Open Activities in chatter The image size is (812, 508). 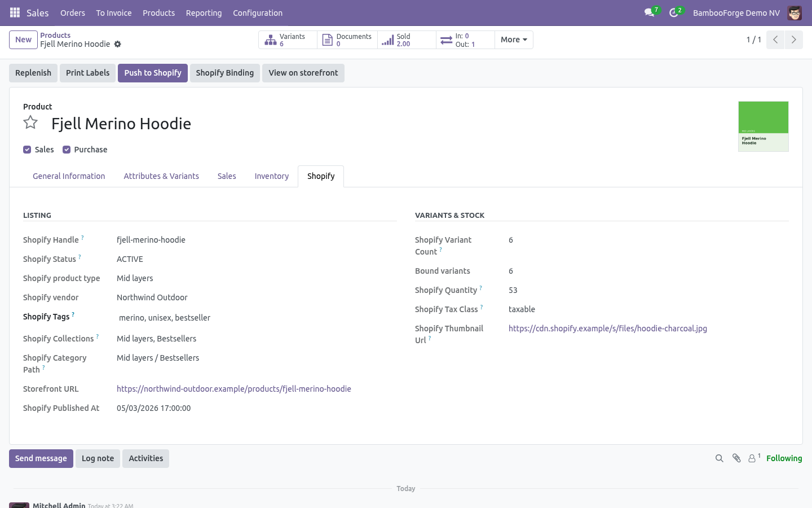[145, 458]
